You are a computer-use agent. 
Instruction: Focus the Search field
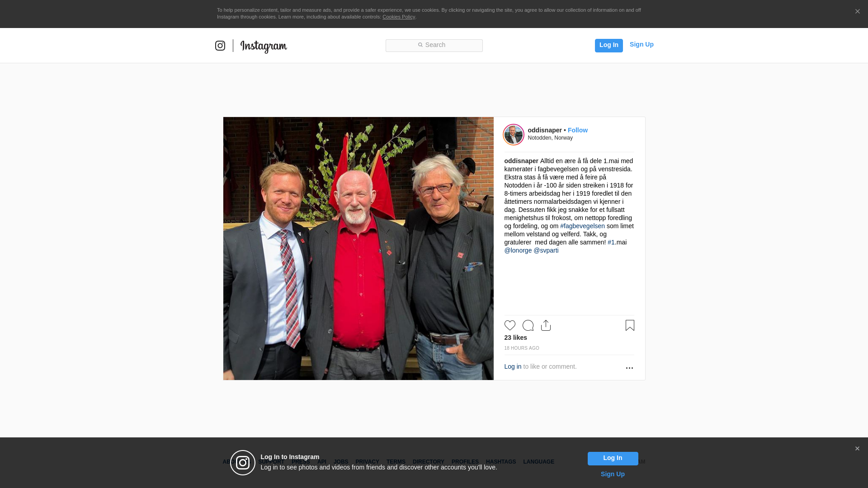pos(434,46)
